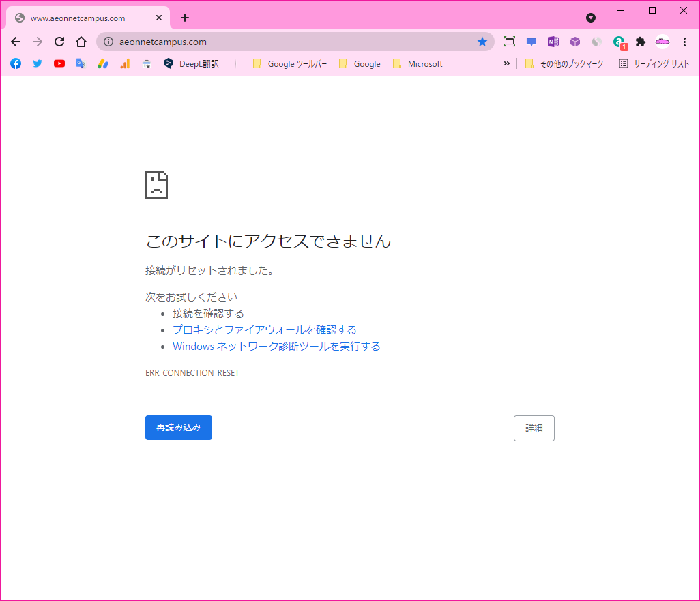
Task: Click the 再読み込み reload button
Action: pos(178,428)
